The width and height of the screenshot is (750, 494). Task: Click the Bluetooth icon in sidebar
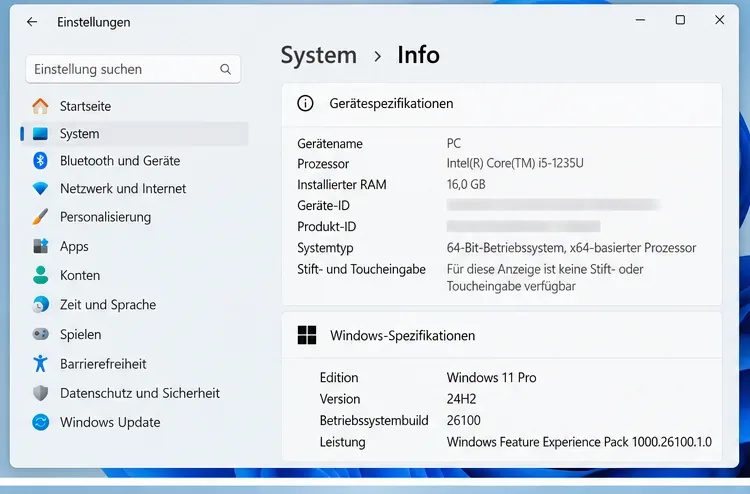pyautogui.click(x=41, y=161)
